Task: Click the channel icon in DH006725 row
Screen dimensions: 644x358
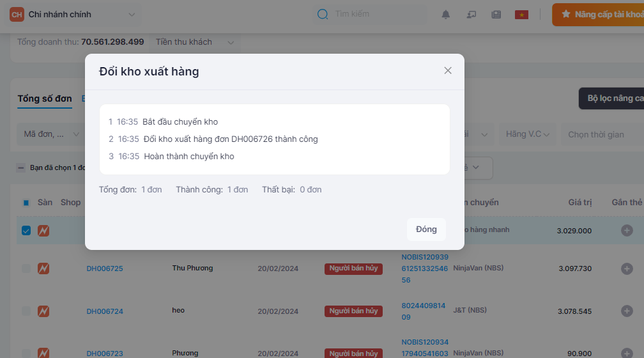Action: [x=43, y=268]
